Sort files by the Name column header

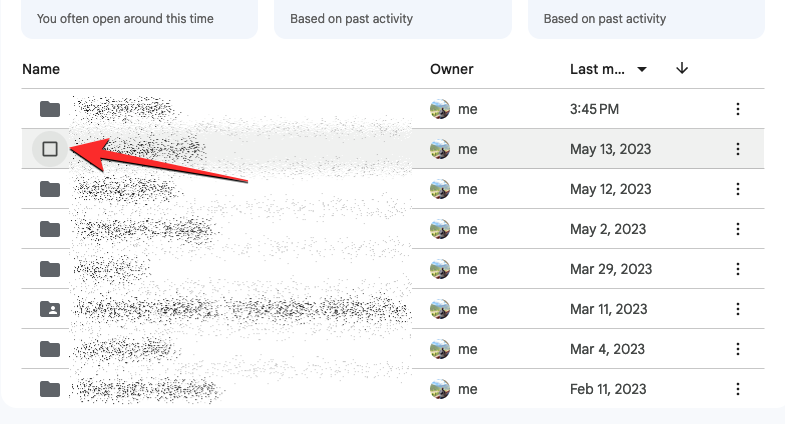pos(41,69)
